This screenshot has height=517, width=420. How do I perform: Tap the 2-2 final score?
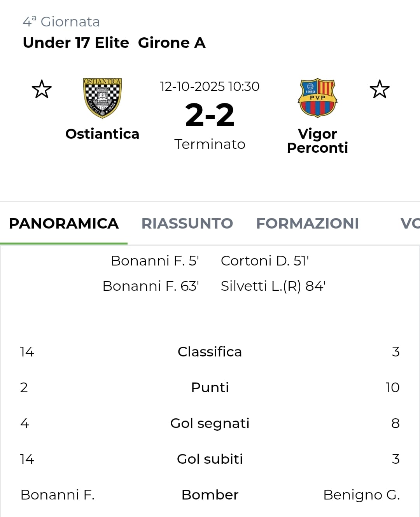(210, 115)
